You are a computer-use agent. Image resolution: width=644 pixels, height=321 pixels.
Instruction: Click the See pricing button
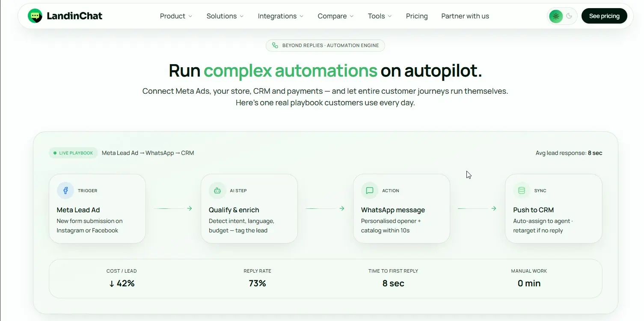coord(604,16)
